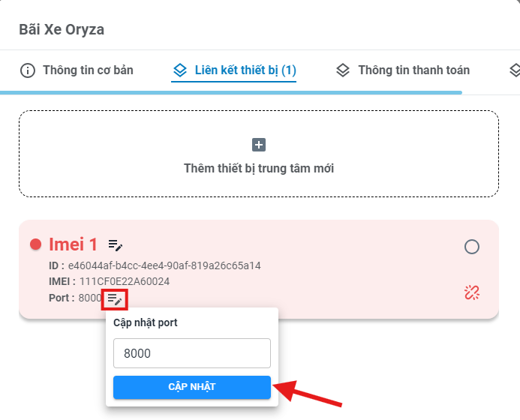
Task: Click the red status dot of Imei 1
Action: pyautogui.click(x=35, y=244)
